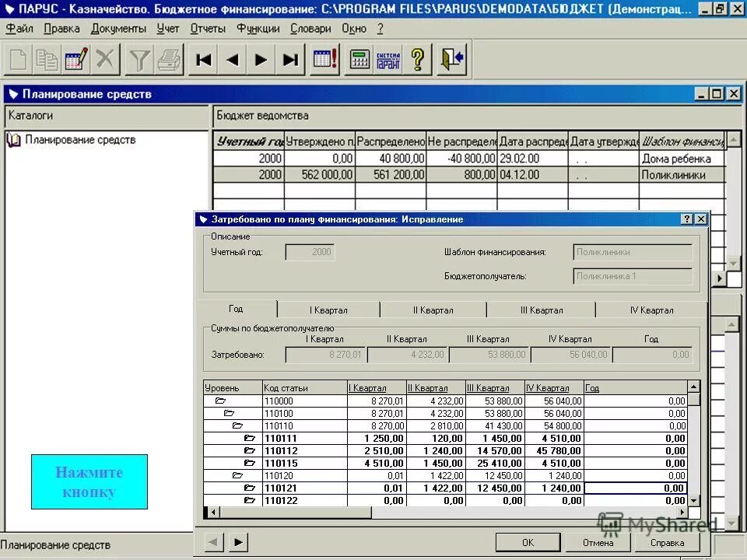Open the Словари menu

310,29
